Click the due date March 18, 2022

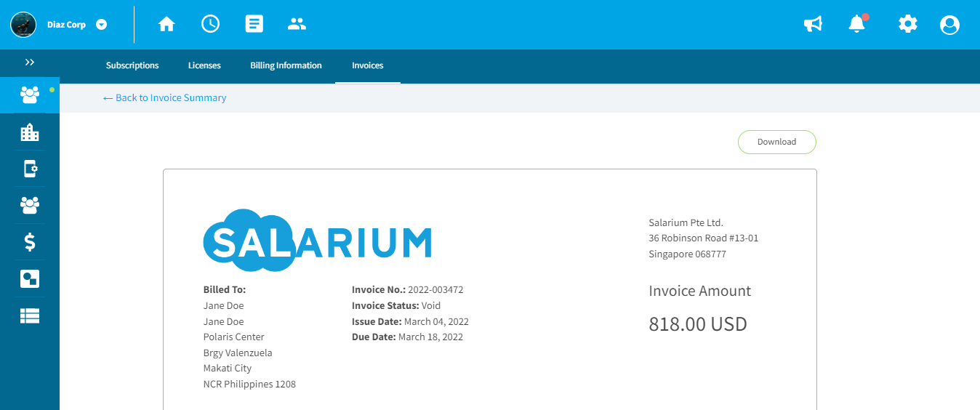(x=430, y=337)
